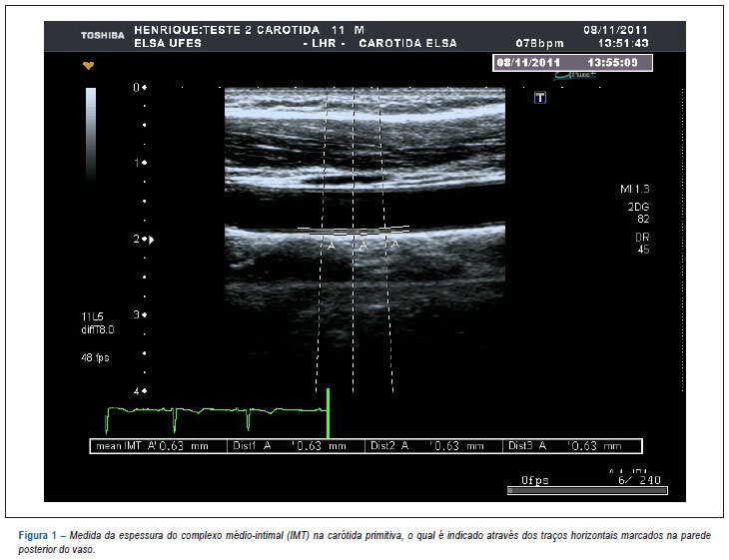
Task: Click the cine frame progress bar
Action: (x=587, y=490)
